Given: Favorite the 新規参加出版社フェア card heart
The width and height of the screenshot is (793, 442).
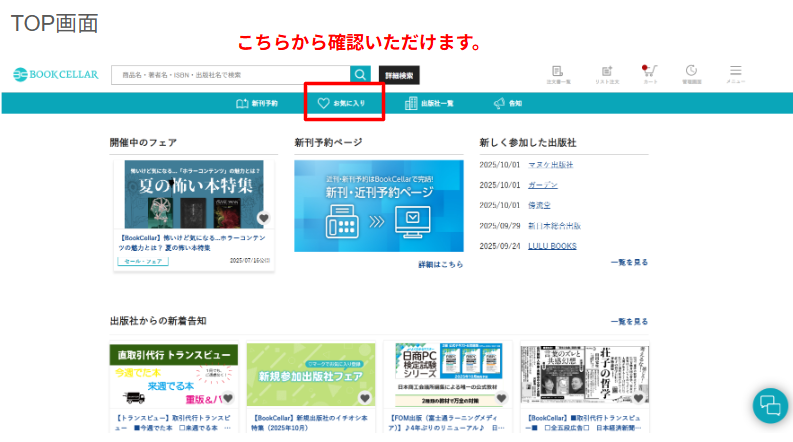Looking at the screenshot, I should (365, 398).
